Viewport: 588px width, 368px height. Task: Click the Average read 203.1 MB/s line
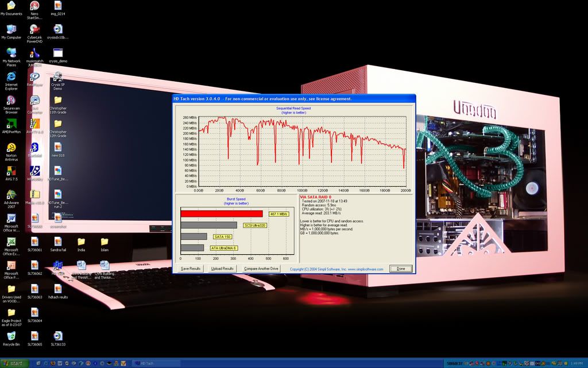click(x=321, y=213)
